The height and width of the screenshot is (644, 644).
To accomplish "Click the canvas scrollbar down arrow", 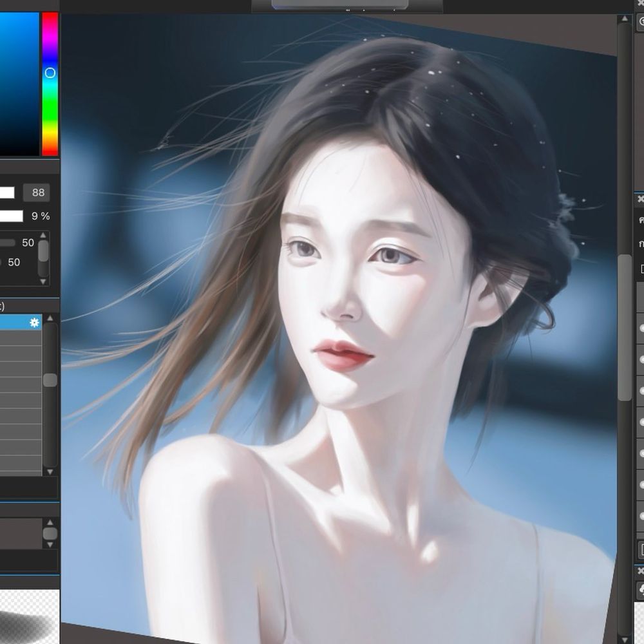I will (625, 639).
